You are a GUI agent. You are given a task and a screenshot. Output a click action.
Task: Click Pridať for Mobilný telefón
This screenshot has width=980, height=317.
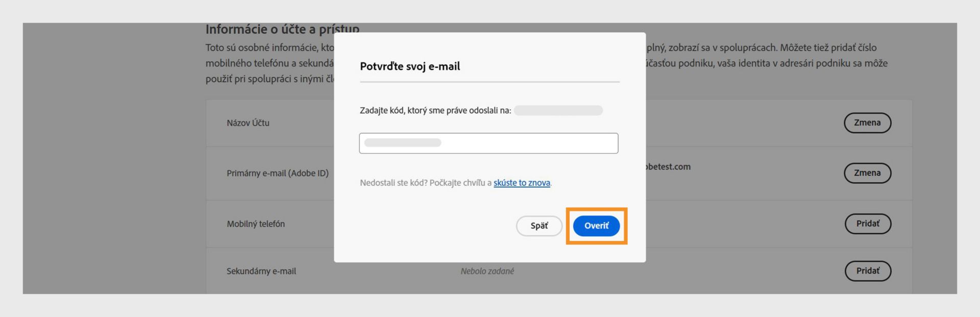click(867, 224)
